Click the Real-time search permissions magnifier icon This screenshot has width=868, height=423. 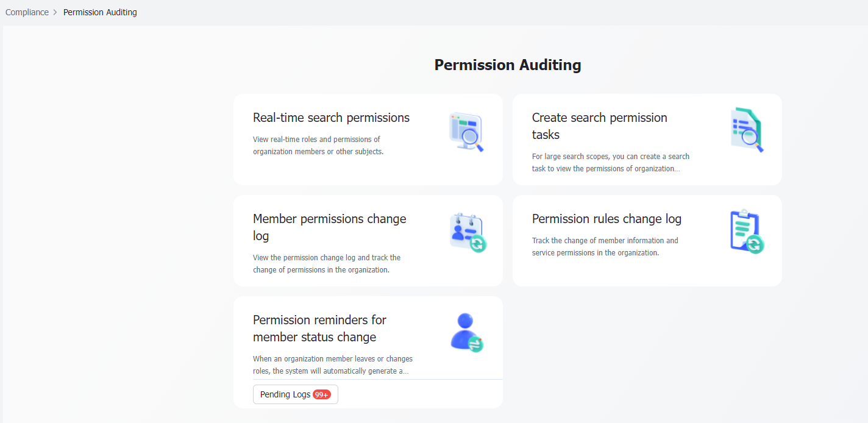[466, 131]
